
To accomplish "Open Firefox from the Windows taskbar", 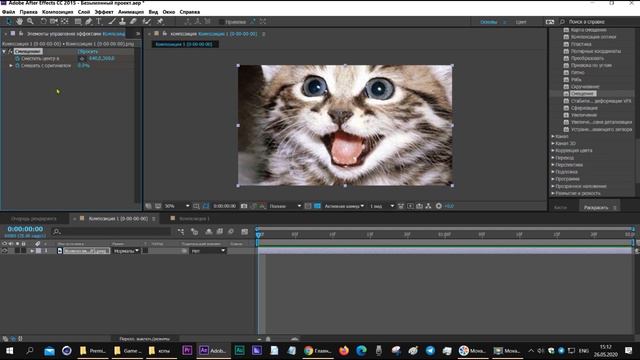I will pos(344,351).
